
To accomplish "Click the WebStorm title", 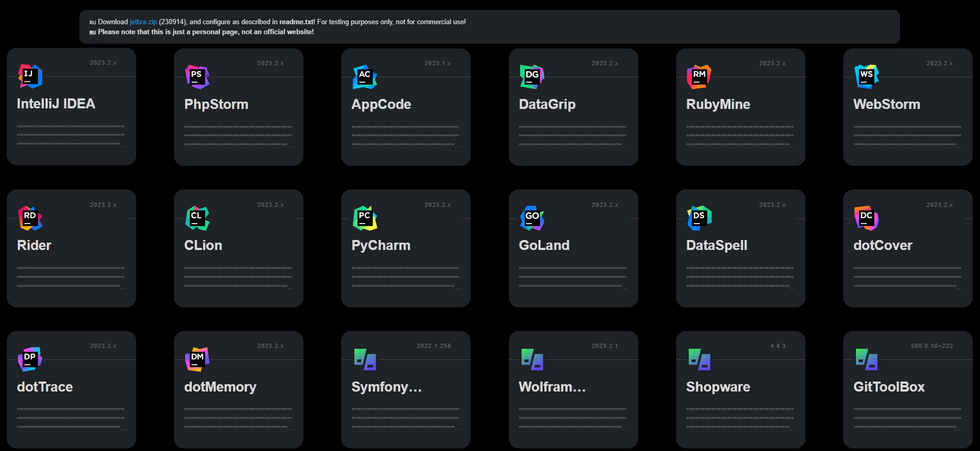I will coord(886,104).
